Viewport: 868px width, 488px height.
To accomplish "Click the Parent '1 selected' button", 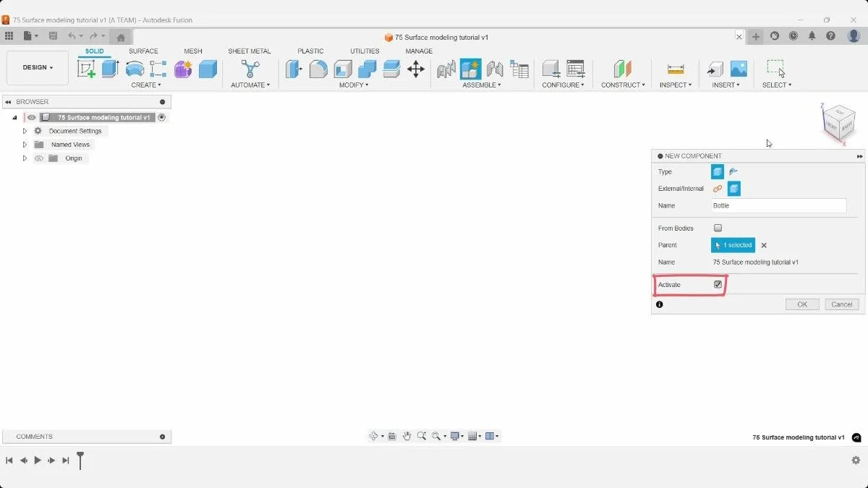I will [x=733, y=245].
